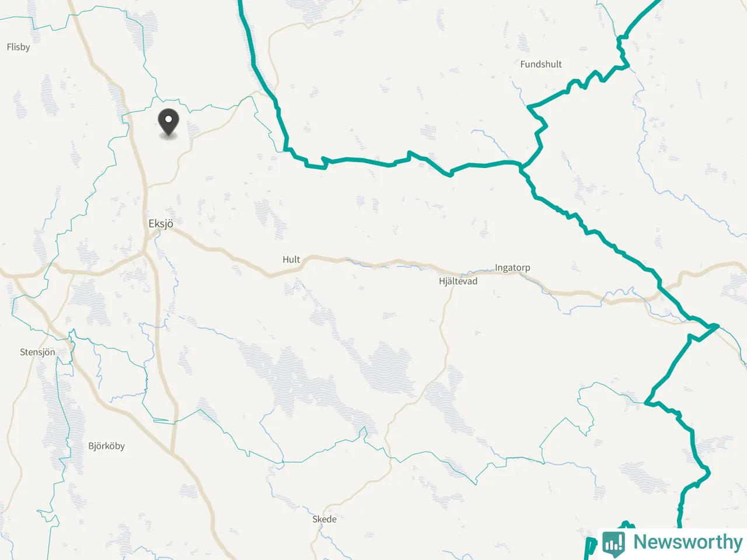Click the dark location pin marker
This screenshot has width=747, height=560.
point(169,123)
